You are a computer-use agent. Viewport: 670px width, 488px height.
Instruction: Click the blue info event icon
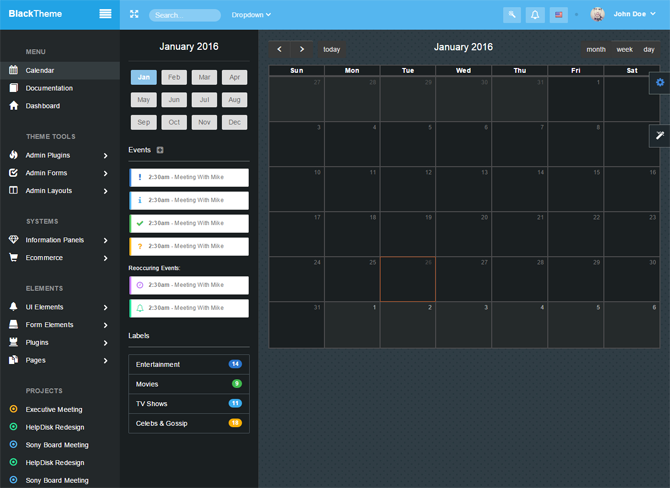[x=140, y=200]
